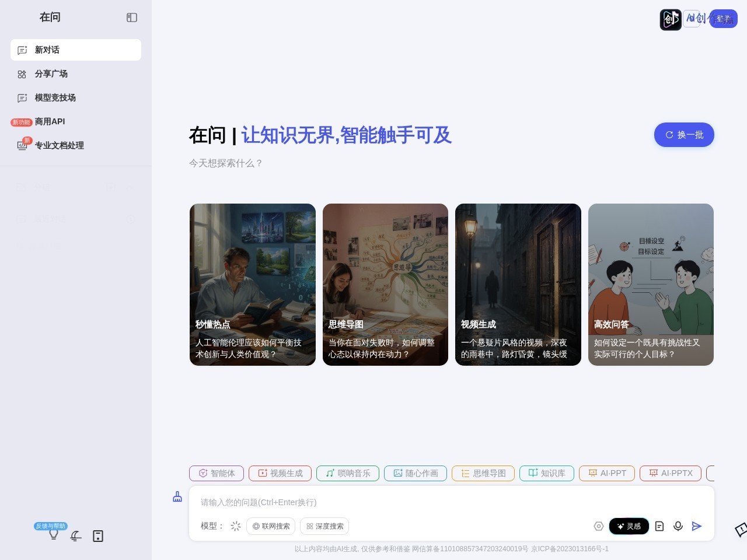Image resolution: width=747 pixels, height=560 pixels.
Task: Click the document upload icon in input bar
Action: click(659, 526)
